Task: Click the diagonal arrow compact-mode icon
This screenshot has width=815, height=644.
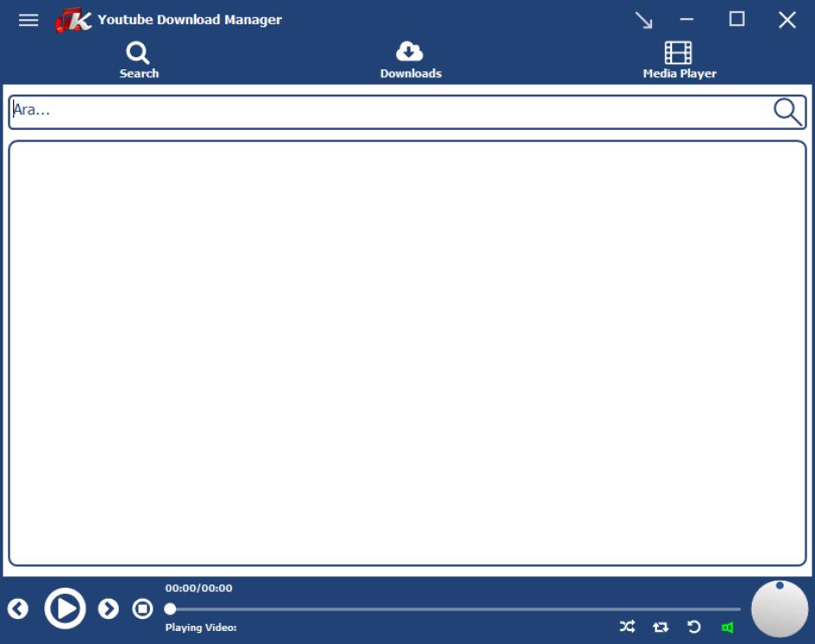Action: 643,20
